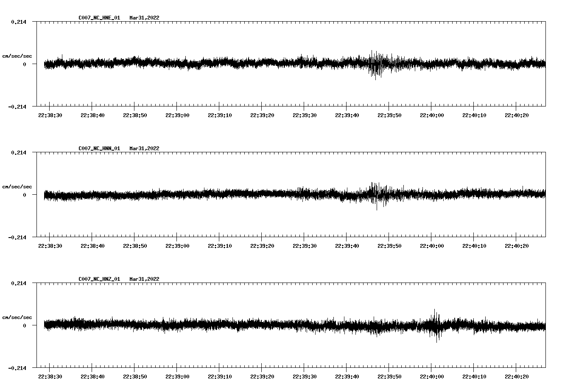Viewport: 576px width, 392px height.
Task: Click the C007_NC_HNN_01 plot title
Action: pos(99,148)
